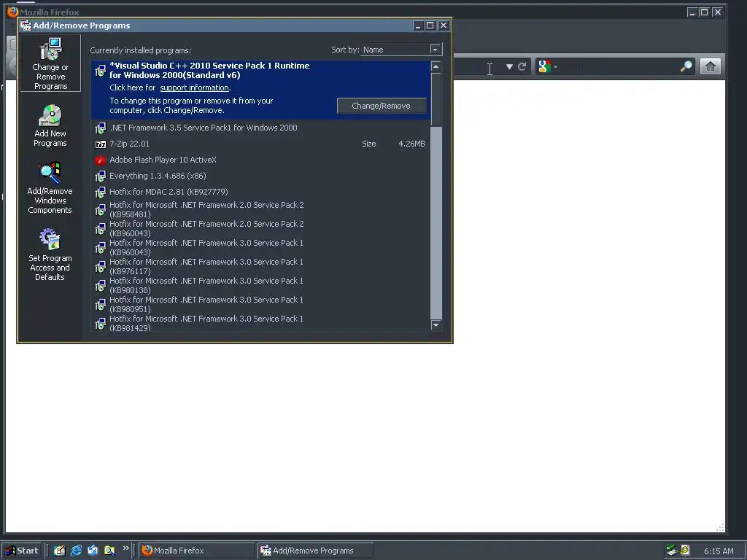
Task: Select .NET Framework 3.0 hotfix KB980138 entry
Action: coord(260,286)
